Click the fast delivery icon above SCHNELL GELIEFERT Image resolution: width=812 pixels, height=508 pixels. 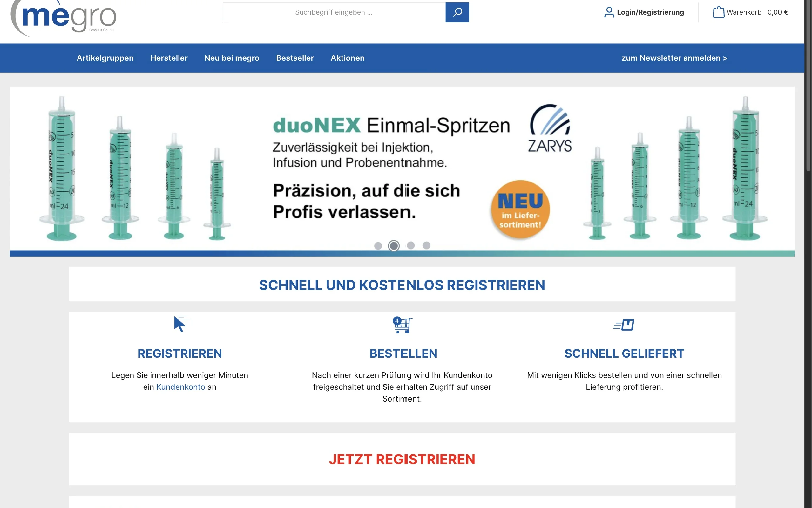tap(623, 325)
